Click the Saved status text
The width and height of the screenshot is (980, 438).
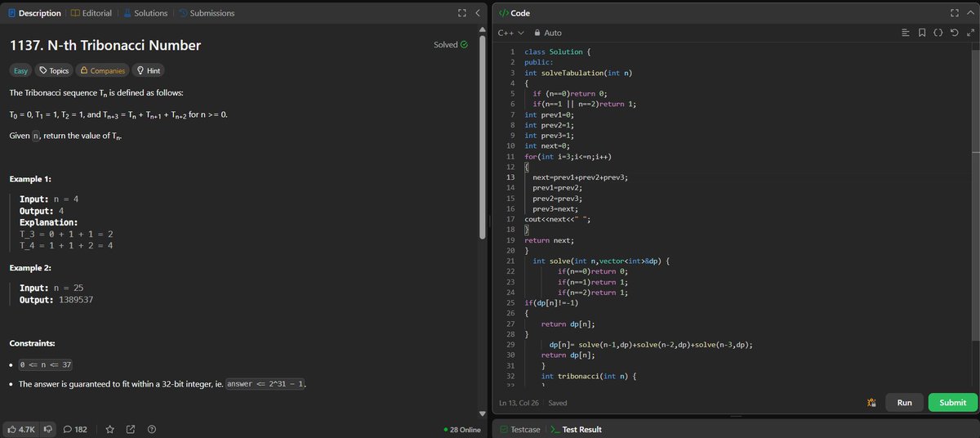click(558, 403)
